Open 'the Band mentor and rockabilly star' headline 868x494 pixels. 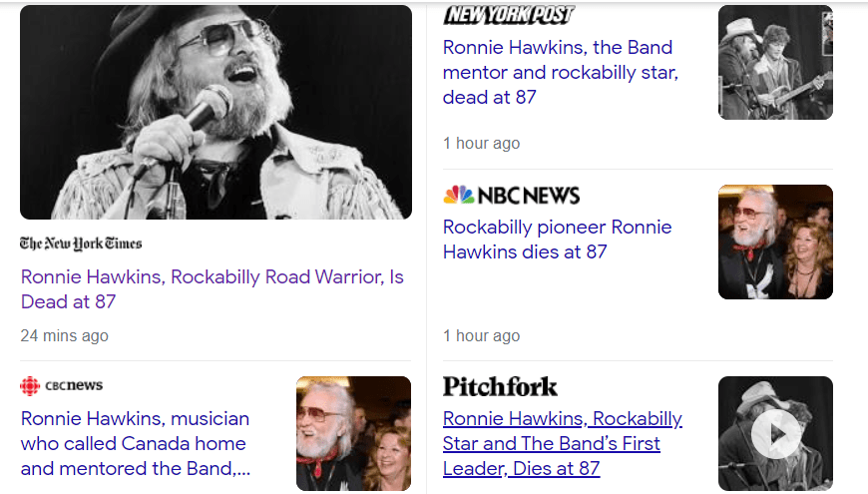(x=558, y=72)
